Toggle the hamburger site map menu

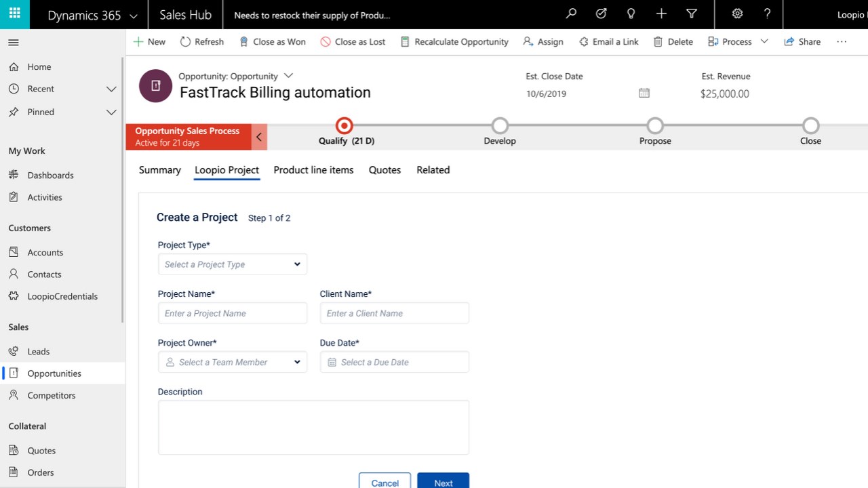point(13,43)
